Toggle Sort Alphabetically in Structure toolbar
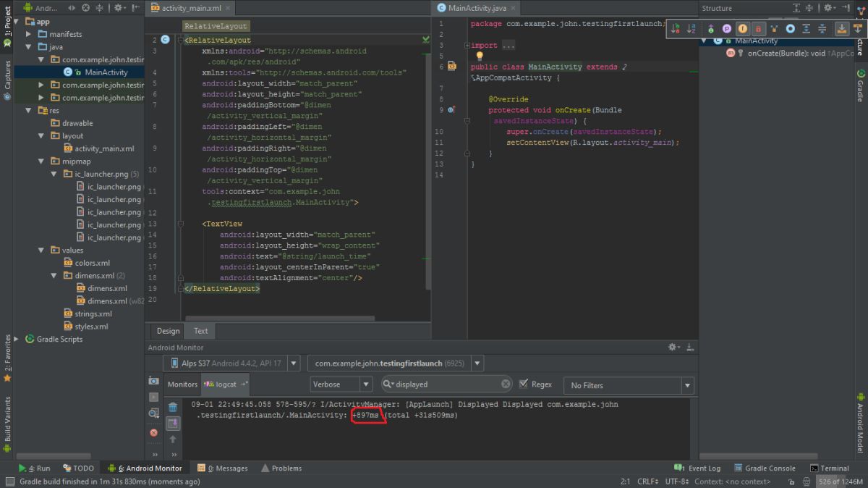 coord(691,28)
